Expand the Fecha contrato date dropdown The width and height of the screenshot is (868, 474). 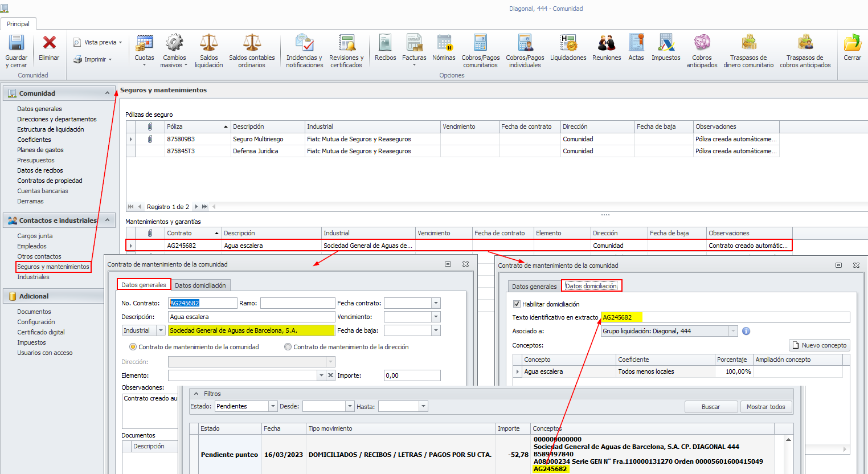[x=436, y=303]
